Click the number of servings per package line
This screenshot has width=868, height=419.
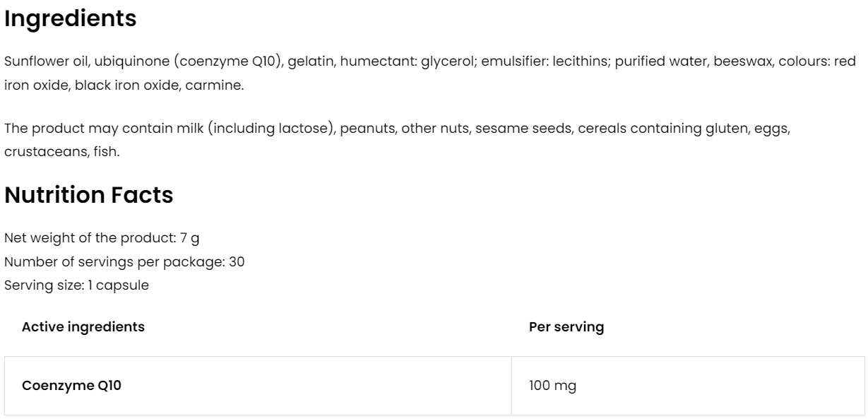click(125, 261)
